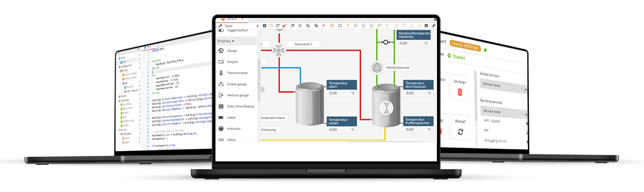Switch to the default tab
The width and height of the screenshot is (644, 192).
pyautogui.click(x=232, y=19)
